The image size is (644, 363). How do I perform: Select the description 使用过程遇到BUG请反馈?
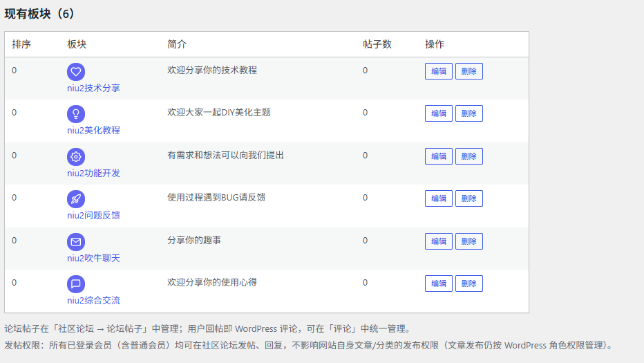click(216, 198)
